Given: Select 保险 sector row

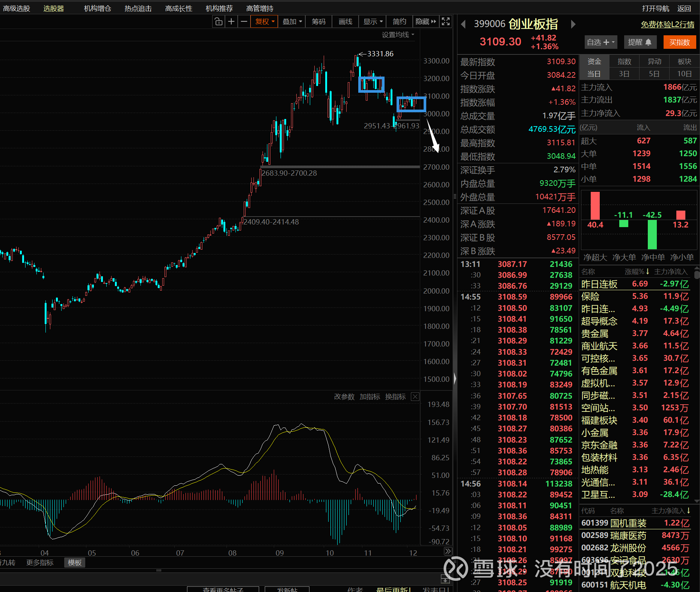Looking at the screenshot, I should (x=635, y=296).
